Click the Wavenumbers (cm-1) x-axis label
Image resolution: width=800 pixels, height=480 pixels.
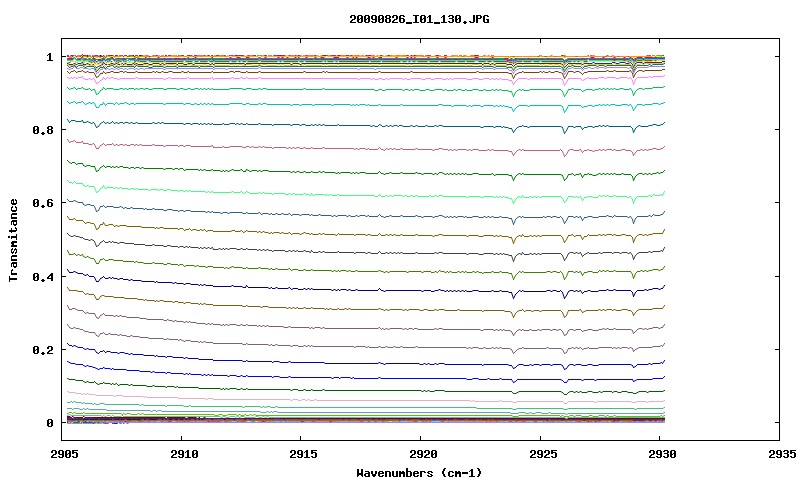coord(419,473)
